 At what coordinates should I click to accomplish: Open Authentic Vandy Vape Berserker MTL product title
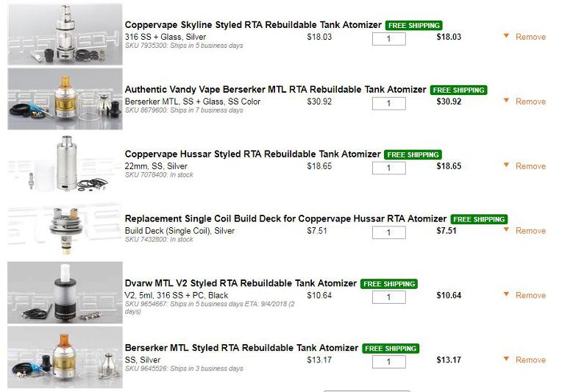(275, 90)
